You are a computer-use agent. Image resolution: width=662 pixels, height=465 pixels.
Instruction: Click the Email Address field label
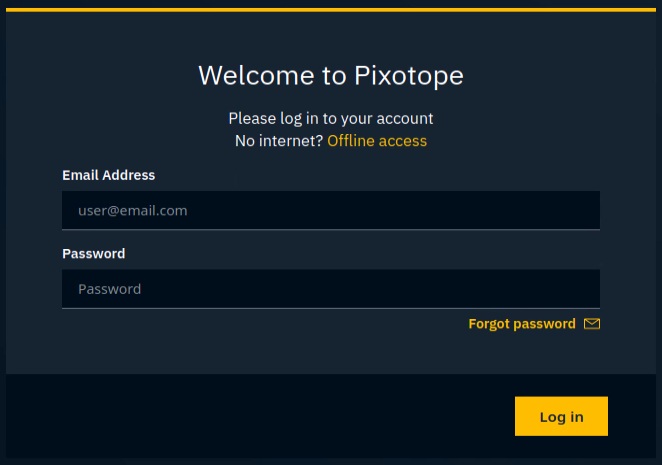109,175
